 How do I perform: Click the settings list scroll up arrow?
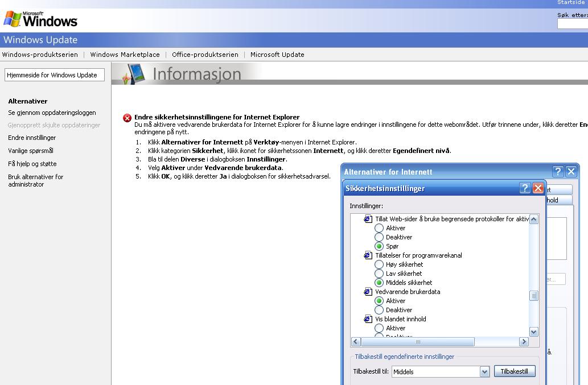coord(534,220)
